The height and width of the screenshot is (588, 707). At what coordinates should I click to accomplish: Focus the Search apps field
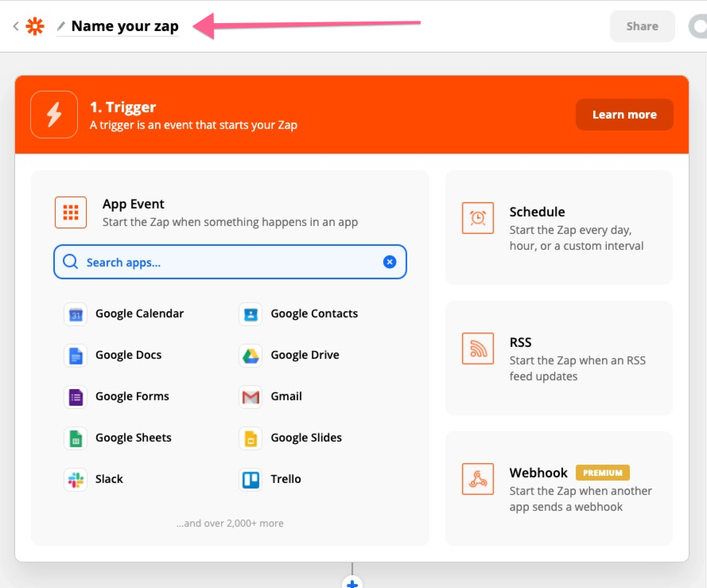[x=230, y=263]
